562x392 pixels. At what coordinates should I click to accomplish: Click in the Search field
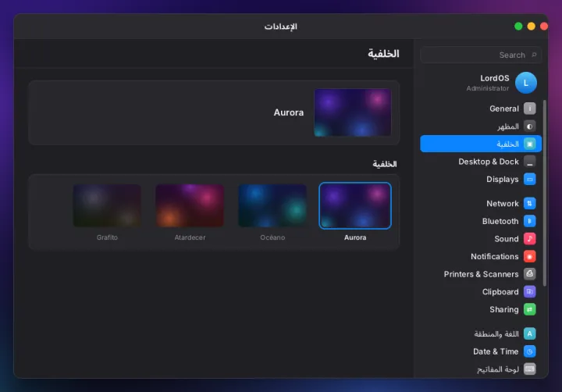[481, 55]
